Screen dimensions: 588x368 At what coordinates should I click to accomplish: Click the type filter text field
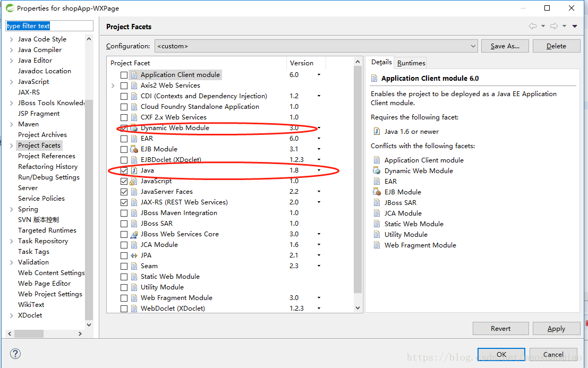click(x=49, y=26)
